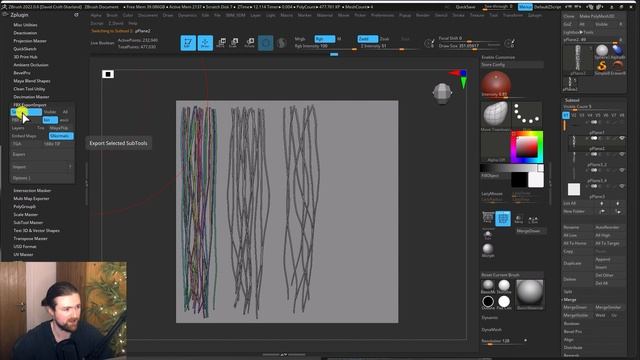
Task: Toggle the bin format button in FBX panel
Action: tap(50, 120)
